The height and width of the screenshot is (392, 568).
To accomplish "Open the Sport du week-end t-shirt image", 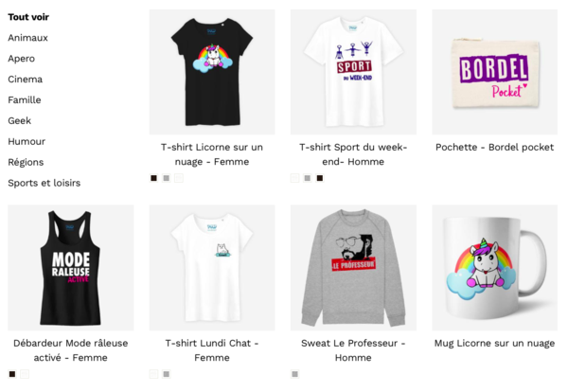I will [353, 72].
